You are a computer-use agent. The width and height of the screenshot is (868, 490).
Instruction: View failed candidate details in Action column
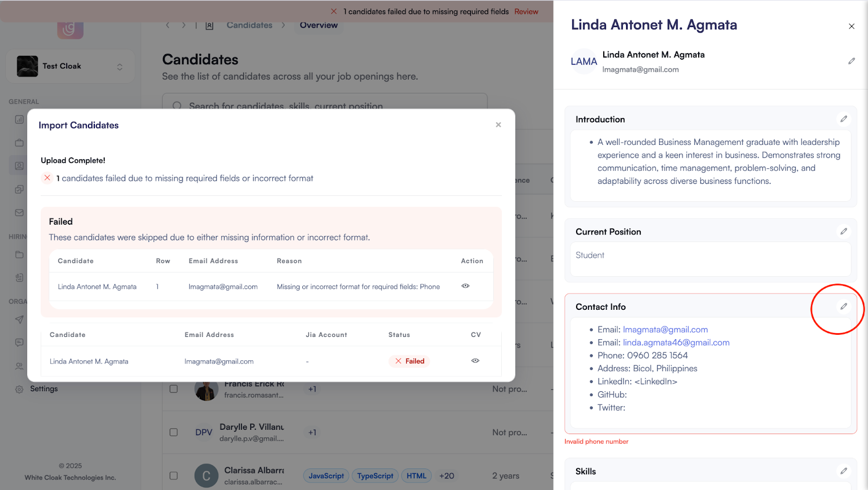(465, 286)
